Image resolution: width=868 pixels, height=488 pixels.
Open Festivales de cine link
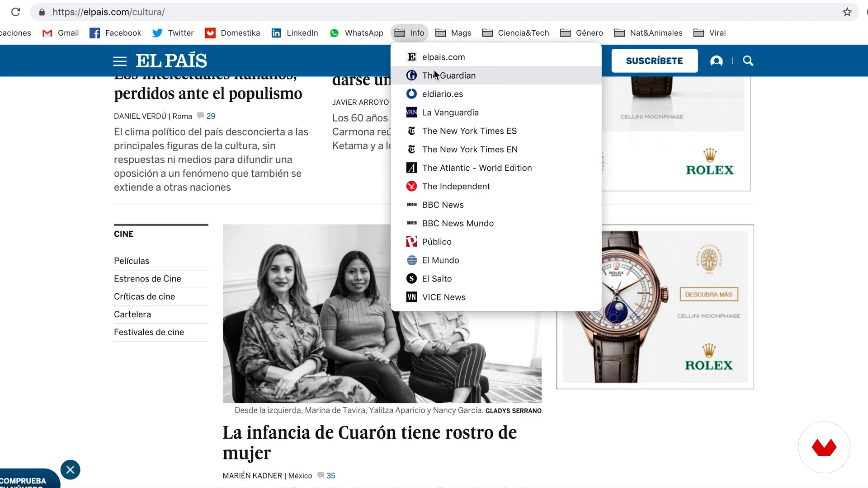click(x=149, y=333)
